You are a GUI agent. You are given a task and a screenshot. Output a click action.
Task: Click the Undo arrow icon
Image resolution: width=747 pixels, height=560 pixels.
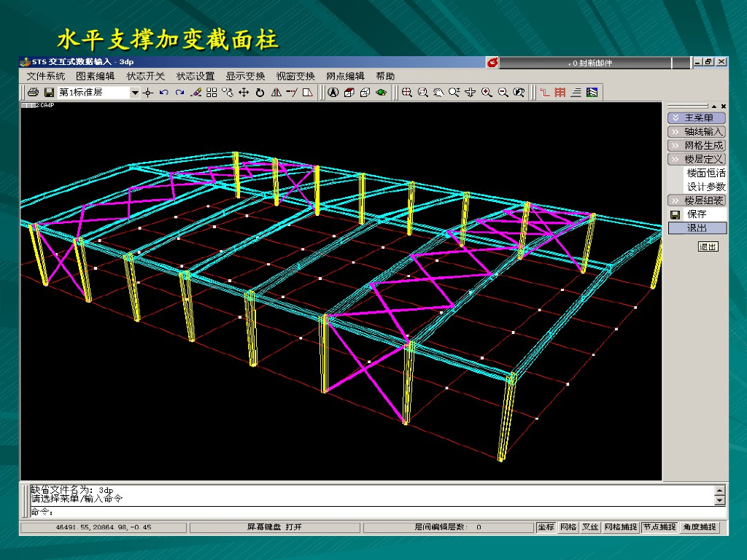click(x=164, y=93)
